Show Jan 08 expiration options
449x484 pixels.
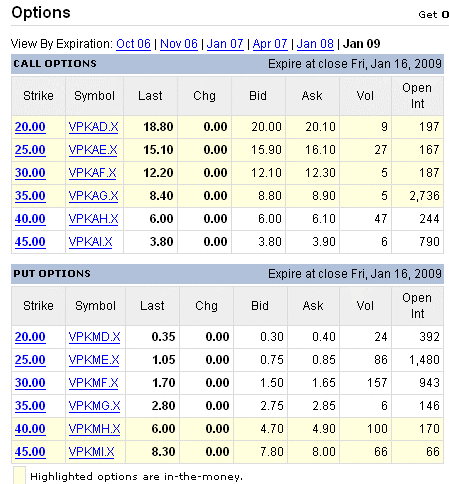coord(315,44)
